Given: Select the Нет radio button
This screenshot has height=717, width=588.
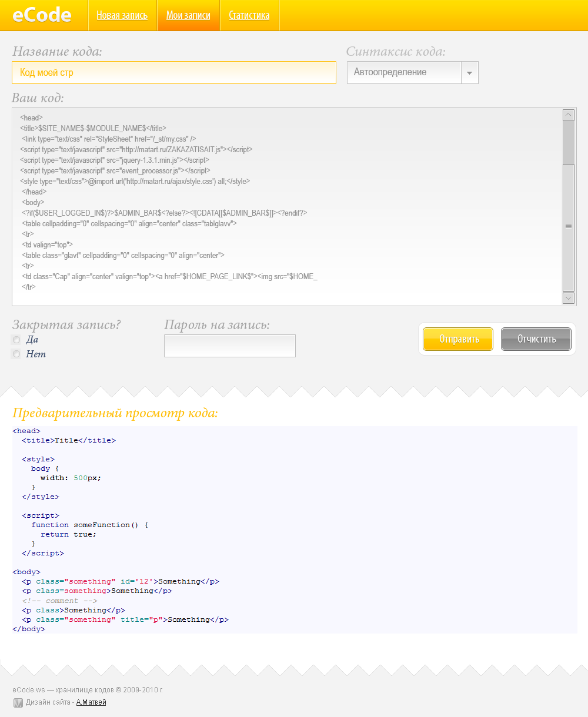Looking at the screenshot, I should point(16,354).
